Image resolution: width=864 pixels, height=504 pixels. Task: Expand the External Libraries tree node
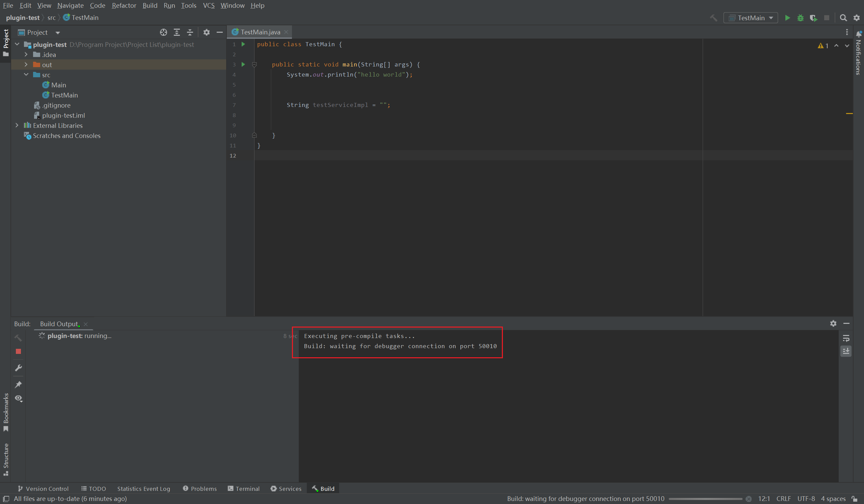pyautogui.click(x=17, y=125)
